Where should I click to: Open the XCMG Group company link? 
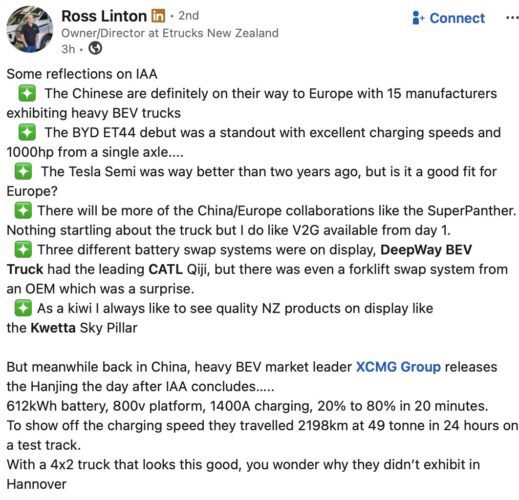coord(398,367)
